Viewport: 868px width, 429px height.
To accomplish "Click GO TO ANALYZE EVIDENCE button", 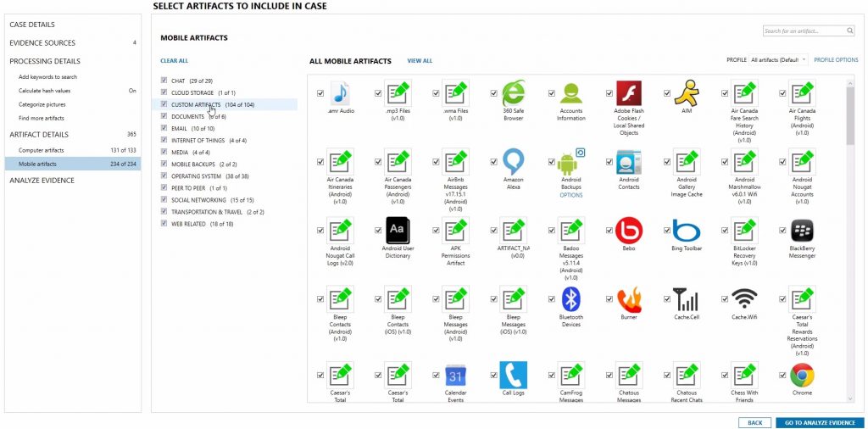I will pos(820,422).
